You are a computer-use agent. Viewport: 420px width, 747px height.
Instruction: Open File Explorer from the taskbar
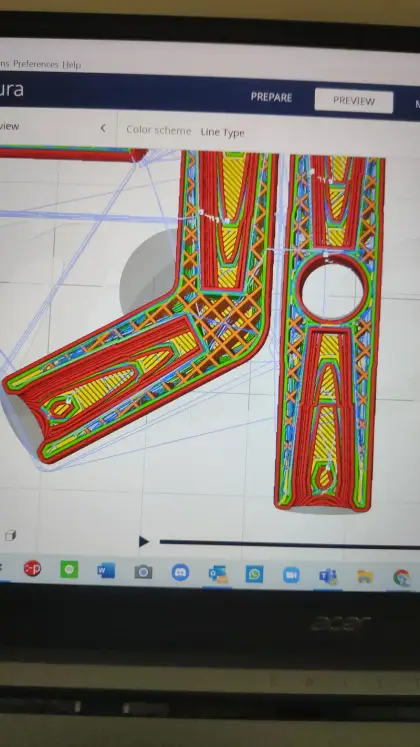[365, 577]
